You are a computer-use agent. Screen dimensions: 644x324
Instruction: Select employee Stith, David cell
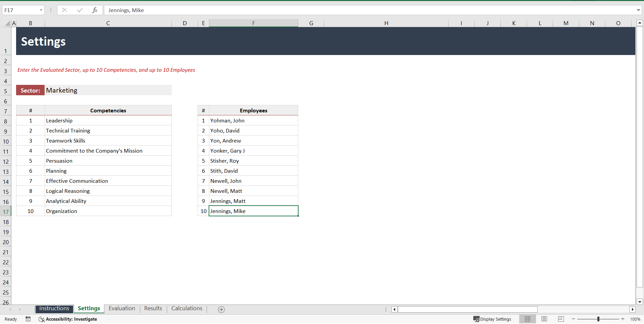(x=253, y=171)
